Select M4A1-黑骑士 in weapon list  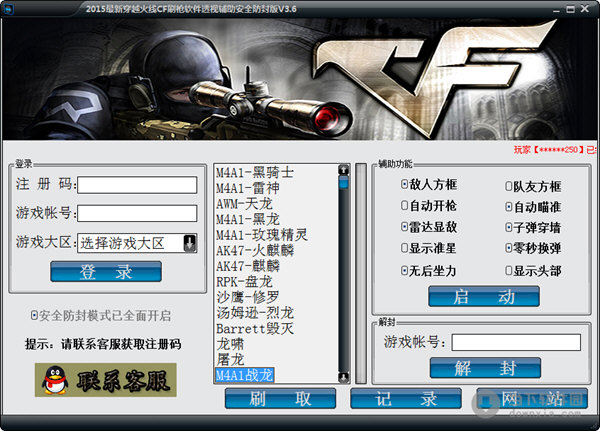click(255, 173)
